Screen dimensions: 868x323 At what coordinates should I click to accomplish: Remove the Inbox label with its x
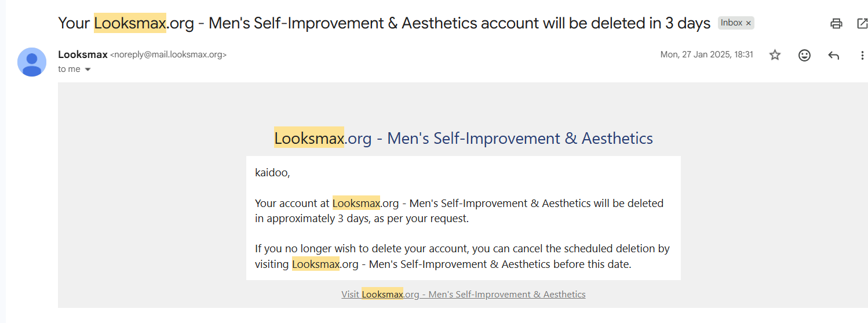pos(749,23)
